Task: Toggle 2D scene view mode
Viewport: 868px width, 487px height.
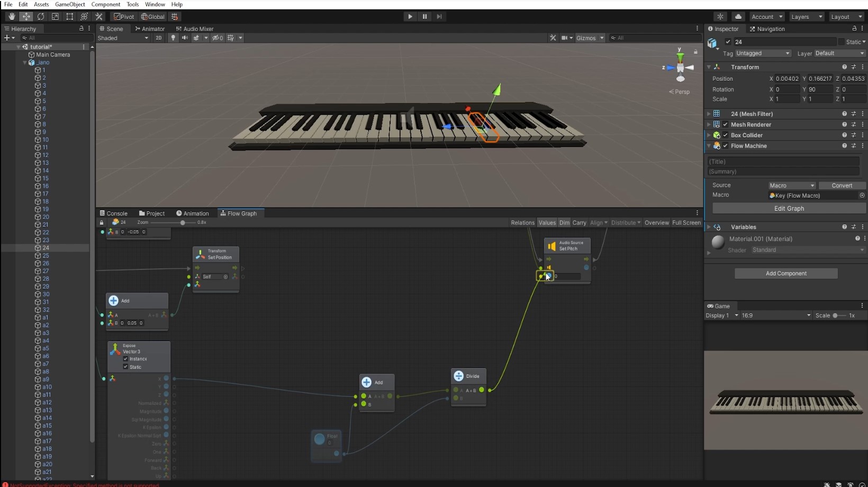Action: [x=158, y=38]
